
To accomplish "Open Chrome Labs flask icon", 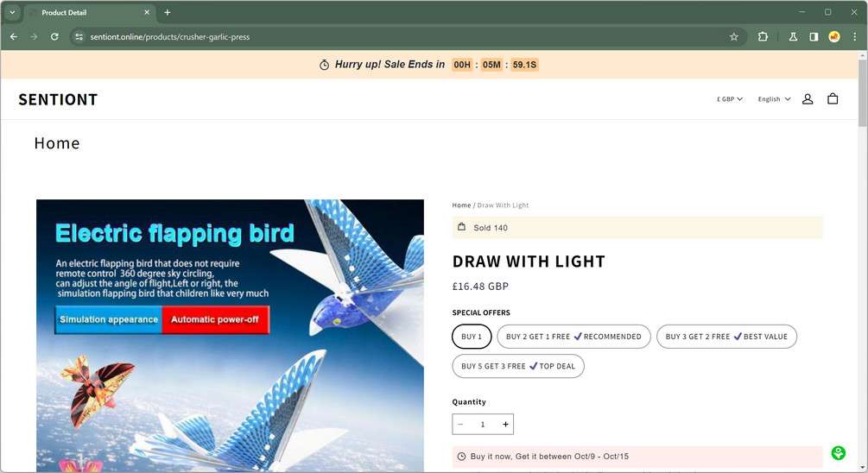I will tap(793, 37).
